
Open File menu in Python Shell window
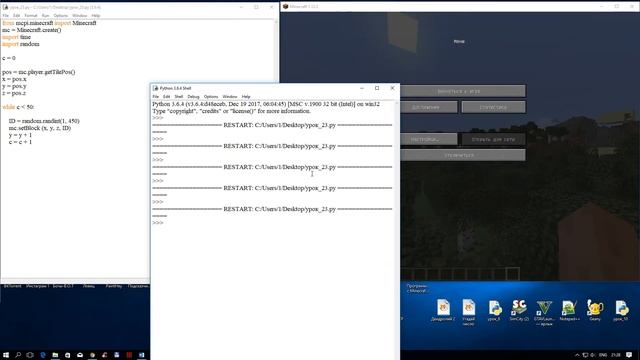156,97
